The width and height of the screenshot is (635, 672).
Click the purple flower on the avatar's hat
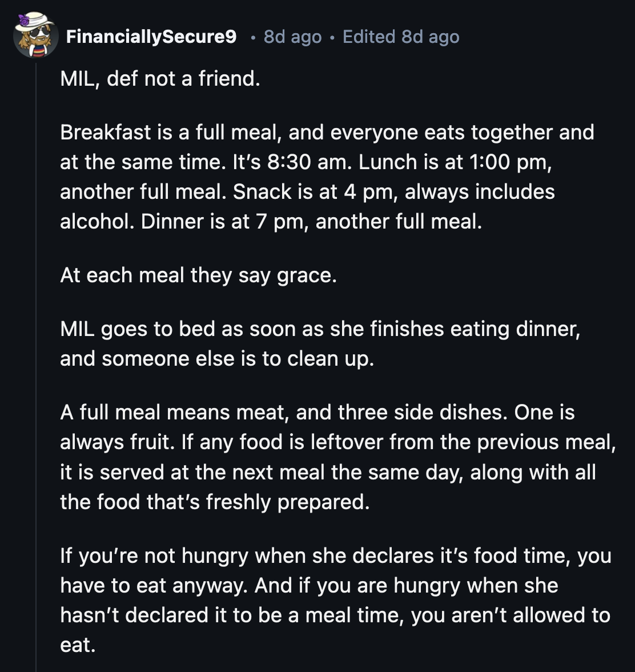coord(24,20)
